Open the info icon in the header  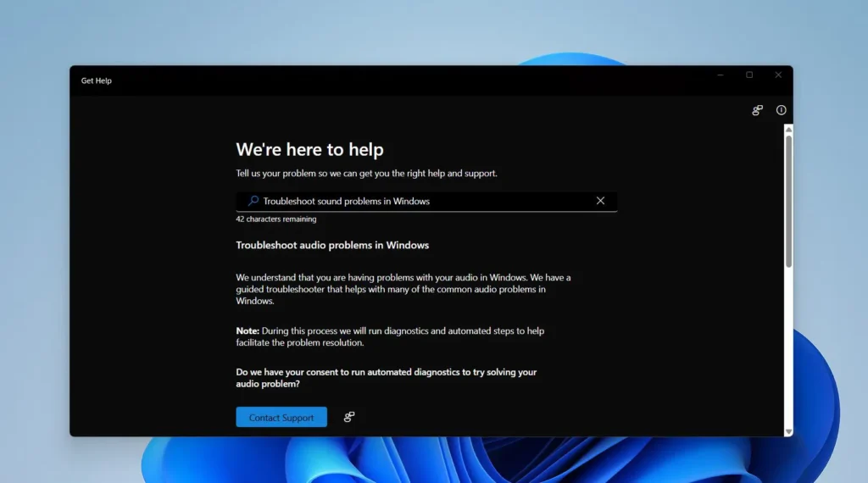[781, 110]
